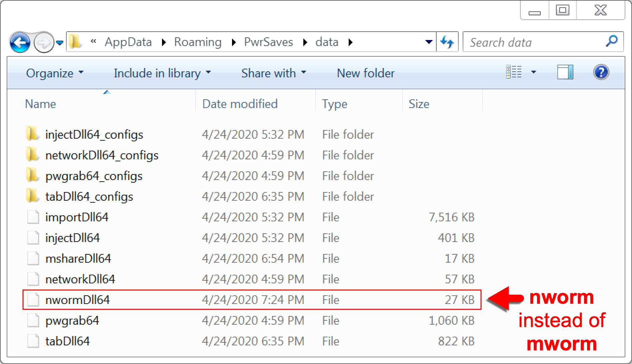Click the tabDll64_configs folder icon
The height and width of the screenshot is (364, 632).
32,196
